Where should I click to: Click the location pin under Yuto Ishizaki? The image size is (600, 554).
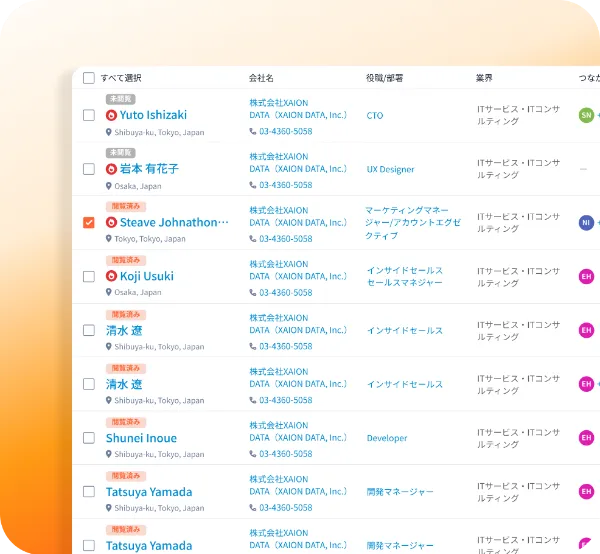[x=109, y=132]
